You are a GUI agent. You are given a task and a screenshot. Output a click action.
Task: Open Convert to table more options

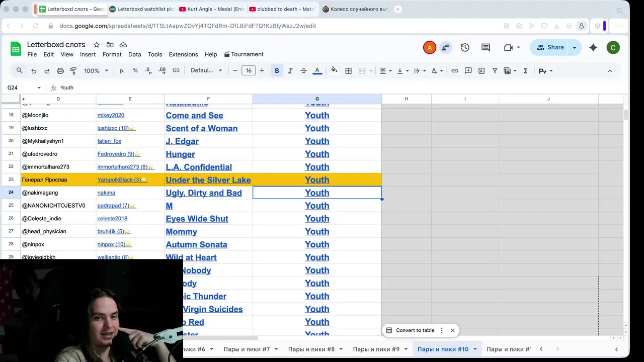tap(442, 330)
